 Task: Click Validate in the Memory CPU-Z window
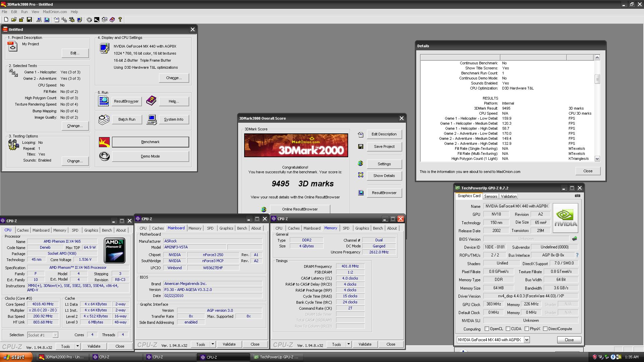[x=365, y=344]
